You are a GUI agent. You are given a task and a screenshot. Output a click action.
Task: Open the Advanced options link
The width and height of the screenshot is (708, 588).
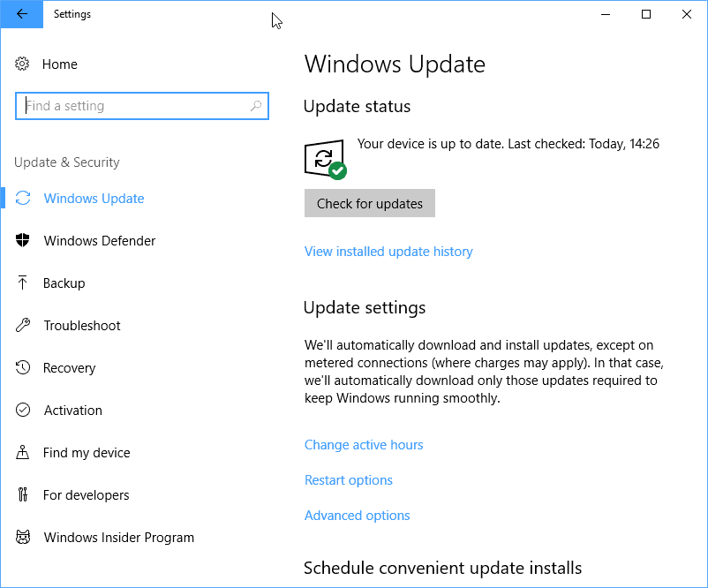point(358,516)
